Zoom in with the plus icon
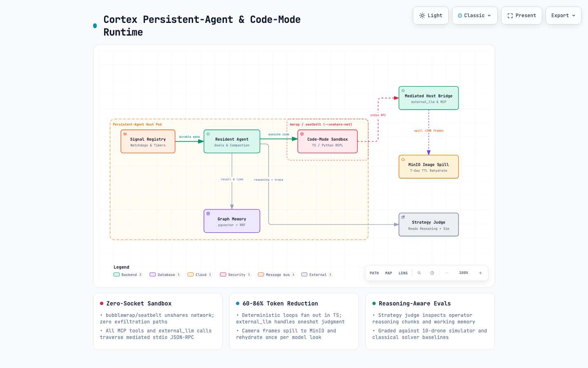This screenshot has height=368, width=588. 480,273
